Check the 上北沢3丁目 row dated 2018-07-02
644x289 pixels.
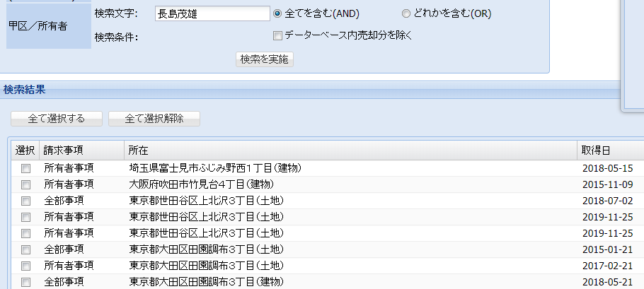pos(26,201)
